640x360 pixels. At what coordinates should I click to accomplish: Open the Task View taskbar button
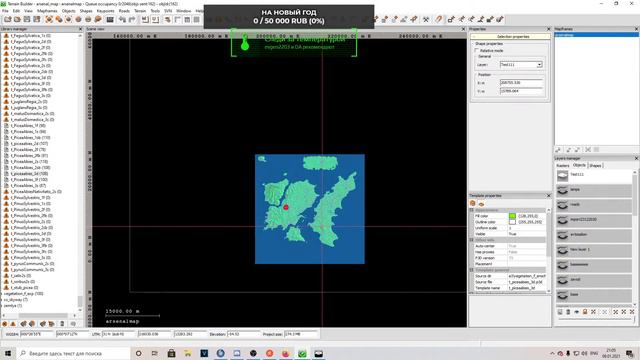(155, 353)
